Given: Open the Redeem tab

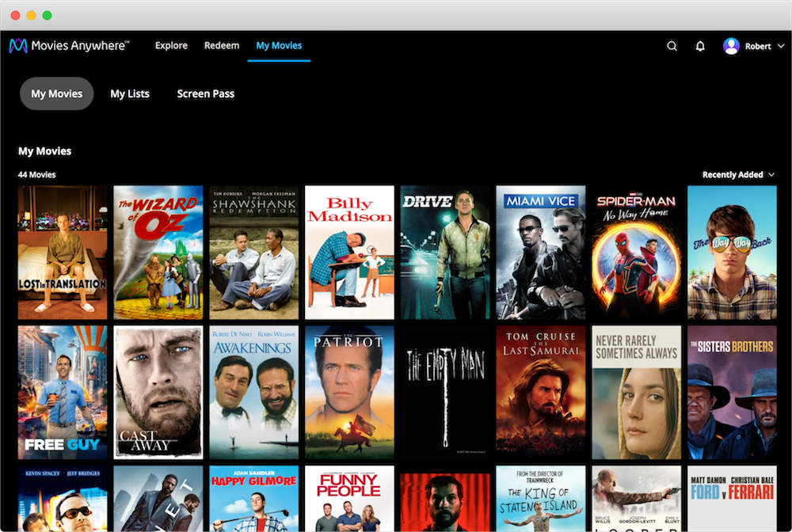Looking at the screenshot, I should pyautogui.click(x=222, y=45).
